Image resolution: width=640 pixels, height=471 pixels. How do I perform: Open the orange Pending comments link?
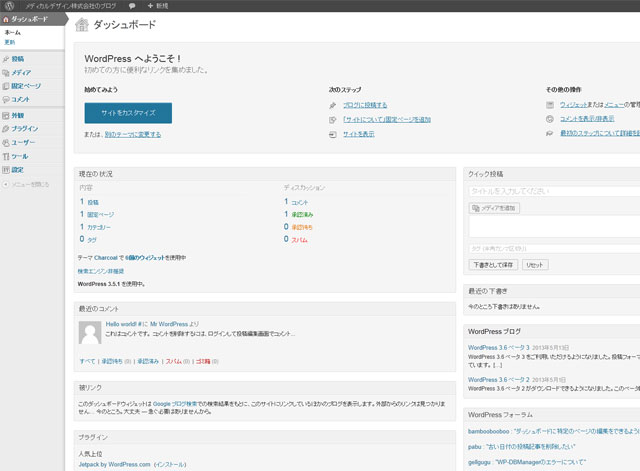pyautogui.click(x=302, y=227)
